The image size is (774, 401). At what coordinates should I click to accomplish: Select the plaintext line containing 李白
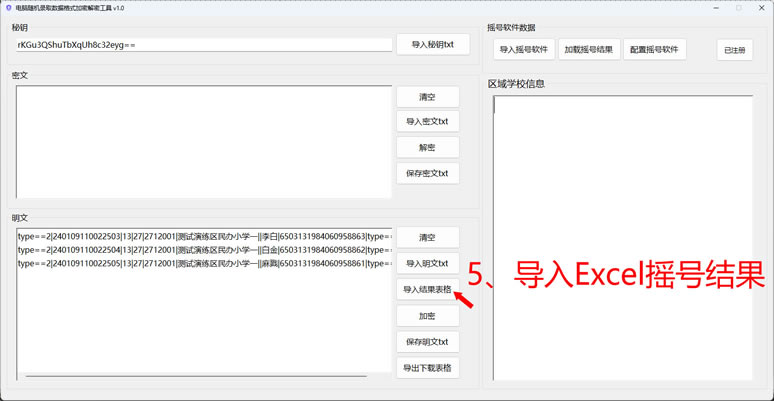click(x=203, y=236)
